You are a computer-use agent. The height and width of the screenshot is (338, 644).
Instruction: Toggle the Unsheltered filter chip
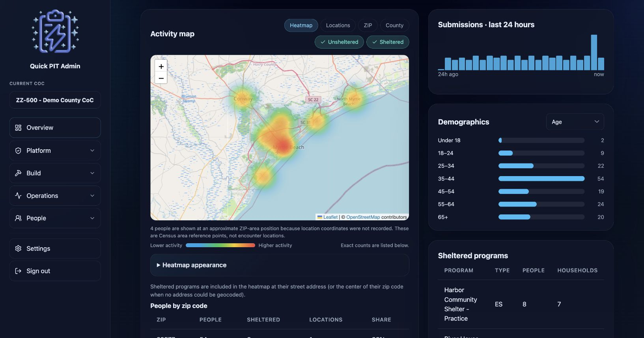339,42
